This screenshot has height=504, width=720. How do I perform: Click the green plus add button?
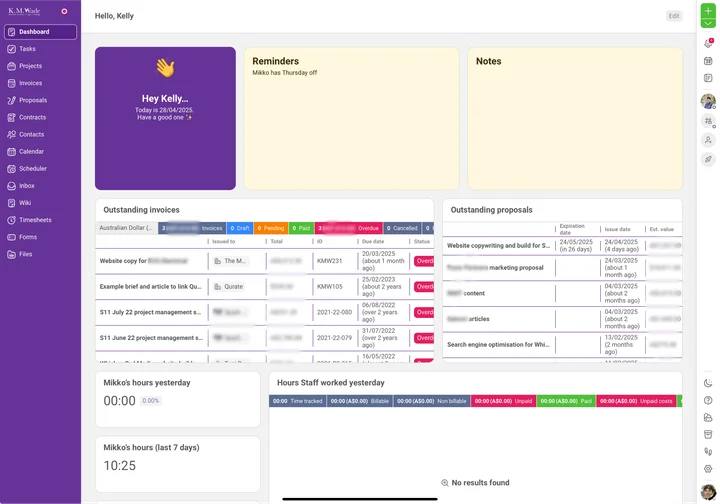(x=708, y=11)
